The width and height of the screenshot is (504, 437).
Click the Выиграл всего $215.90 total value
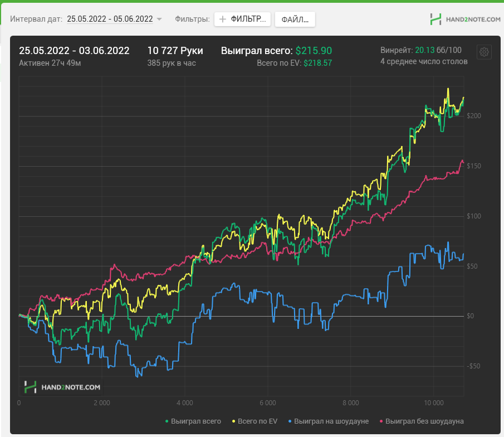pyautogui.click(x=314, y=51)
